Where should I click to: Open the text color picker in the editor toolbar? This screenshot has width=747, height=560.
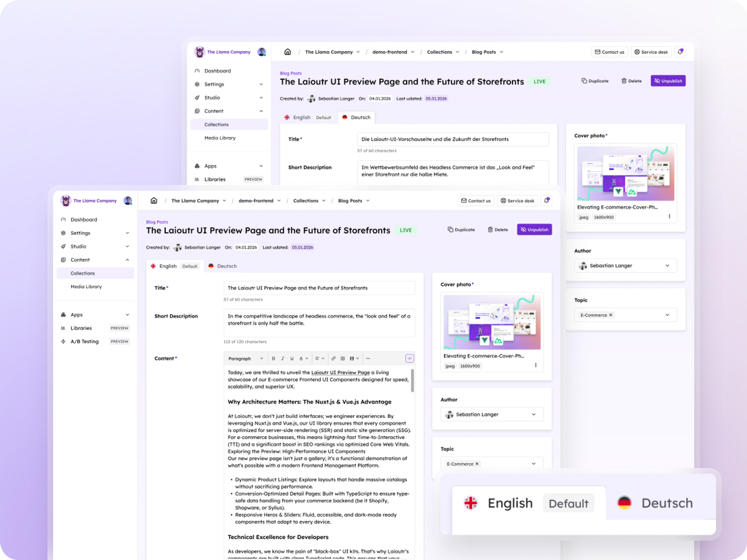[303, 358]
